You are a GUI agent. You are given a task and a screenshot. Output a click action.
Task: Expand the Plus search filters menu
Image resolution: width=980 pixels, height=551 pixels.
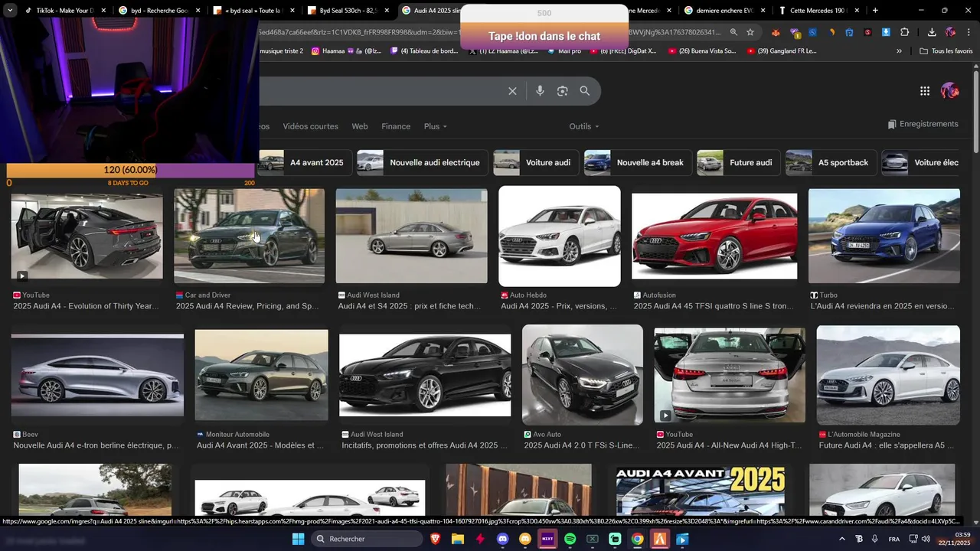(x=435, y=126)
